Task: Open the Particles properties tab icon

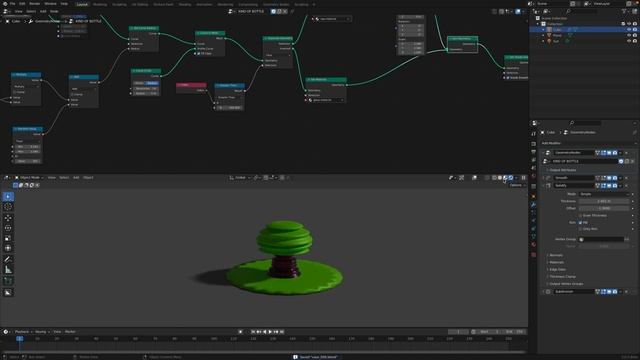Action: pyautogui.click(x=533, y=213)
